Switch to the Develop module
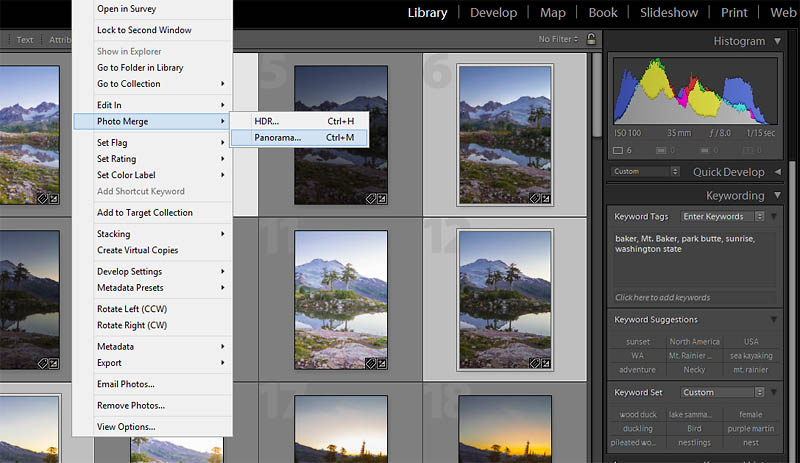 (493, 13)
